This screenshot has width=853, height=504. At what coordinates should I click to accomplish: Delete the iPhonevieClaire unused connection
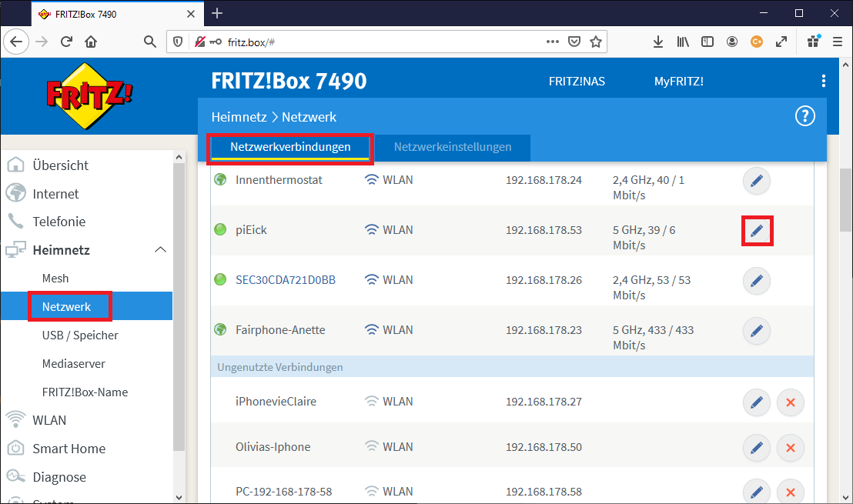pyautogui.click(x=791, y=403)
